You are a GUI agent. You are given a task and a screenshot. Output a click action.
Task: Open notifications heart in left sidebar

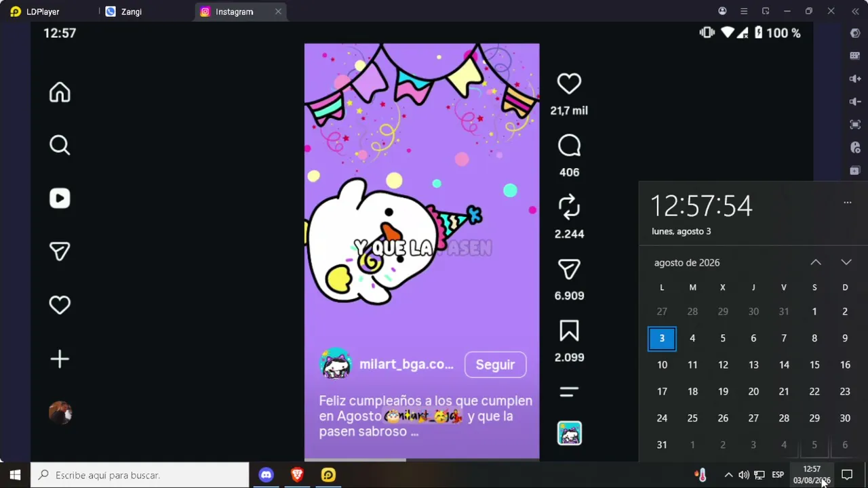pyautogui.click(x=60, y=305)
